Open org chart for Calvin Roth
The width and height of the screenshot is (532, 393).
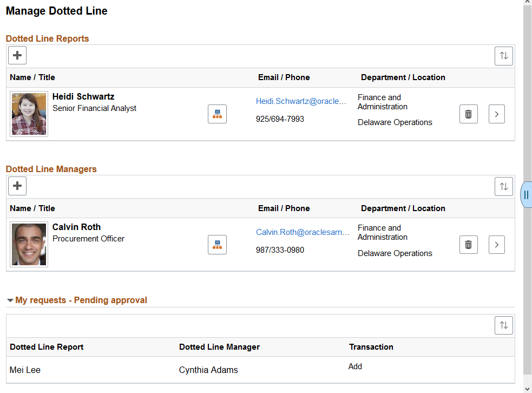(x=217, y=245)
